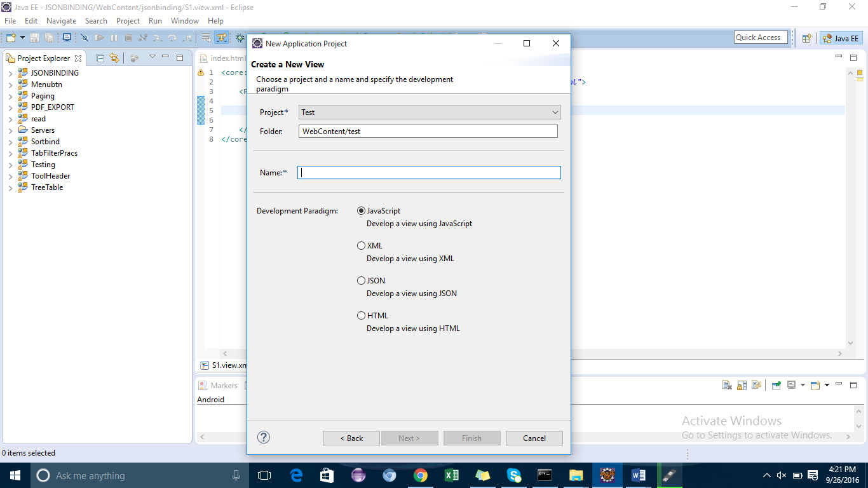Click the Disconnect debug icon
The width and height of the screenshot is (868, 488).
pos(143,37)
